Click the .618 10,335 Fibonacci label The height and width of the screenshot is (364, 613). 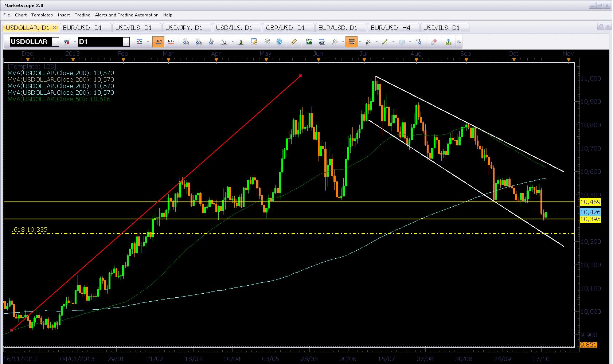(x=30, y=230)
